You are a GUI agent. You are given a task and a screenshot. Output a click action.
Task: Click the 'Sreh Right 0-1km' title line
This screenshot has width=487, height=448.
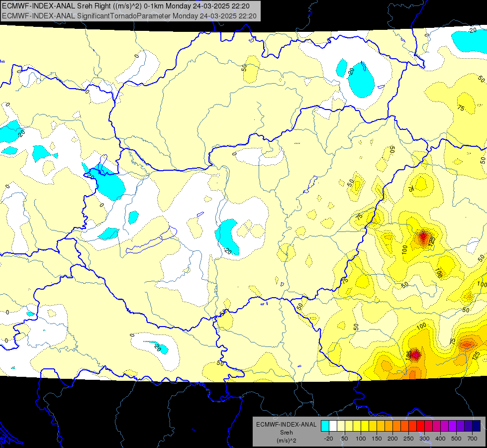pos(125,6)
